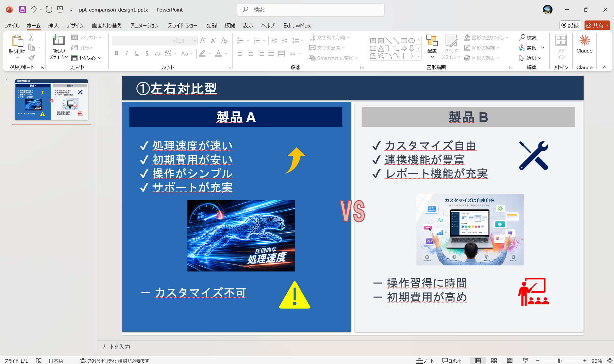Toggle the ノート notes pane
This screenshot has width=614, height=364.
[425, 360]
